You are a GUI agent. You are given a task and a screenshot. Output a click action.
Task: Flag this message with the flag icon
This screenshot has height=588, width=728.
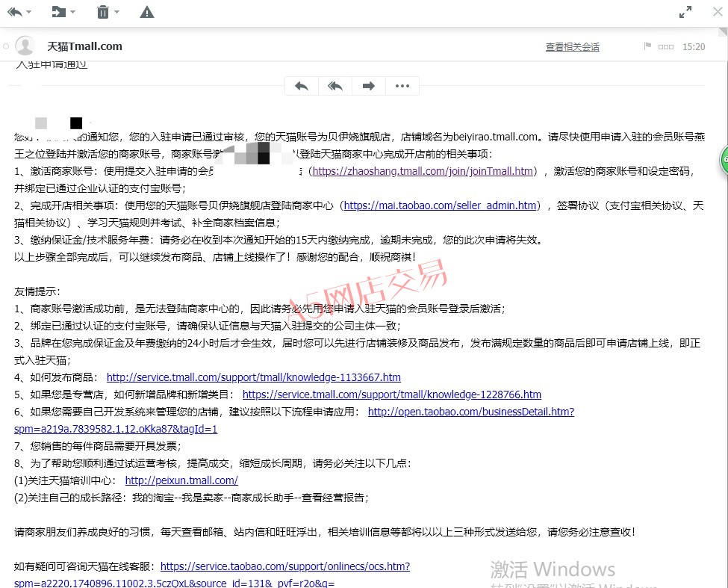coord(647,46)
